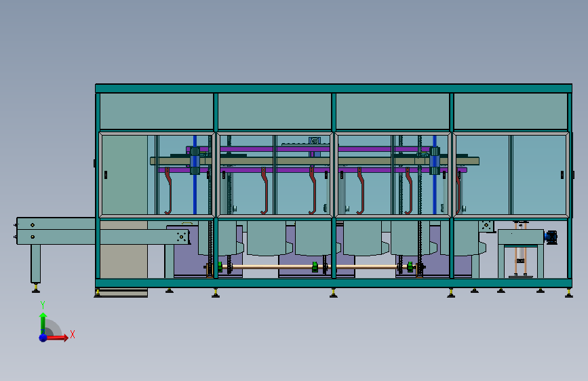Select the top teal frame beam

[334, 89]
